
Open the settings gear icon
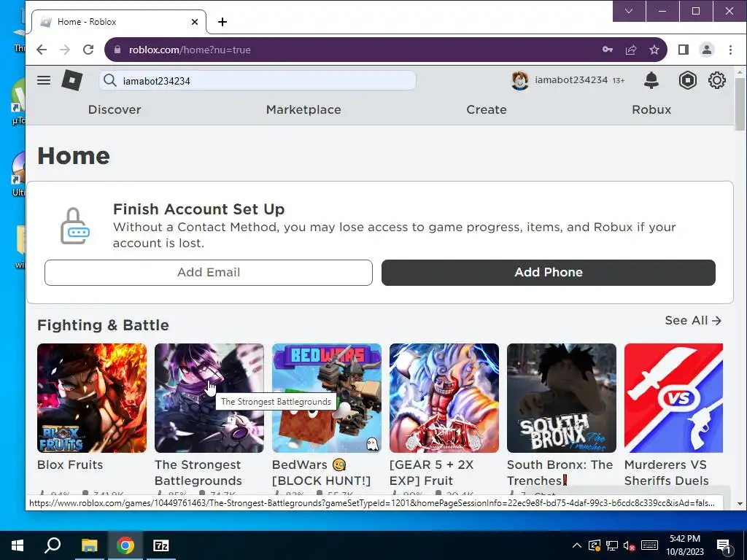tap(716, 80)
